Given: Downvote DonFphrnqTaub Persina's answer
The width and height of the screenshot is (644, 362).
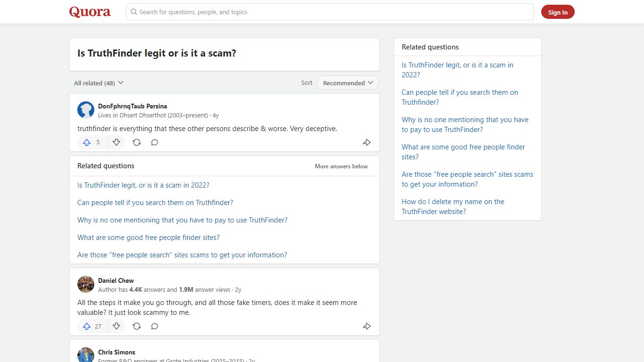Looking at the screenshot, I should [x=116, y=142].
